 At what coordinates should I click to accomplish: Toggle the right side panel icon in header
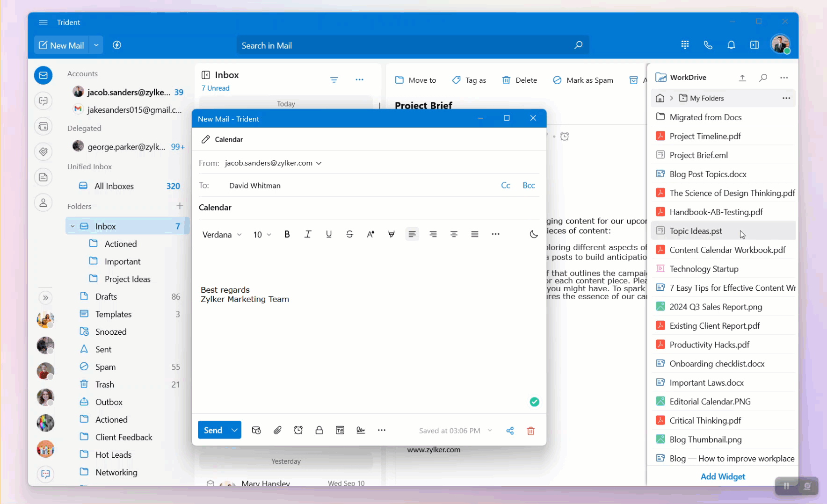pos(754,45)
